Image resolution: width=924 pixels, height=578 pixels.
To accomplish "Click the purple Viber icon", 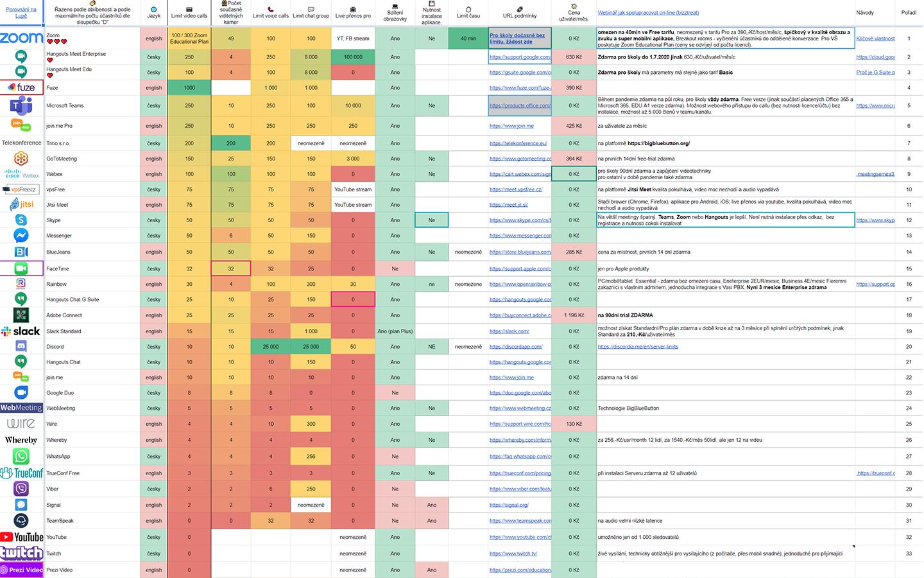I will coord(21,489).
